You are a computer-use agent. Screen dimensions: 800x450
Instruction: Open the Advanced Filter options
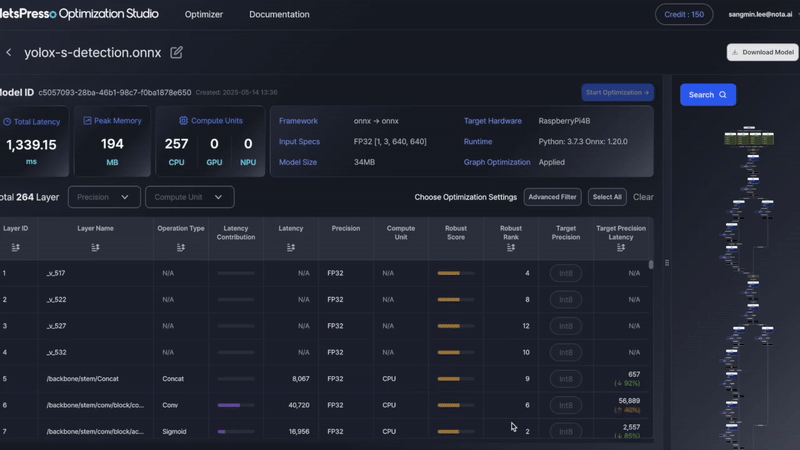[x=552, y=197]
